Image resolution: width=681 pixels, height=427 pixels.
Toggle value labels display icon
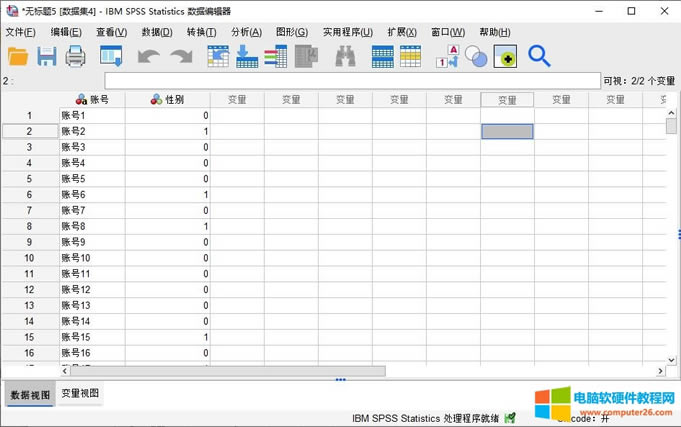click(447, 57)
